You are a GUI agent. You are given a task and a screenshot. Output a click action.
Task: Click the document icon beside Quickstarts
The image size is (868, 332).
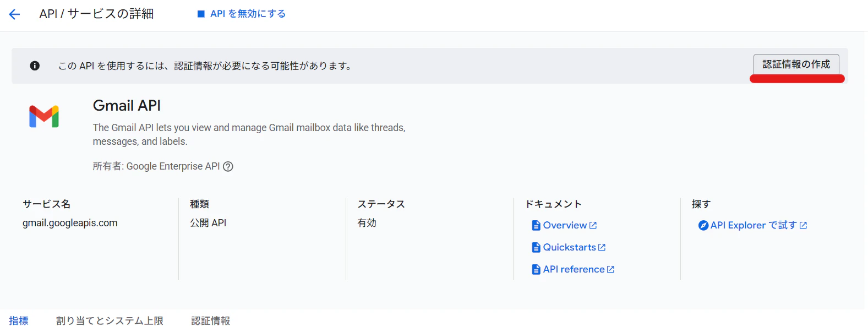(536, 247)
